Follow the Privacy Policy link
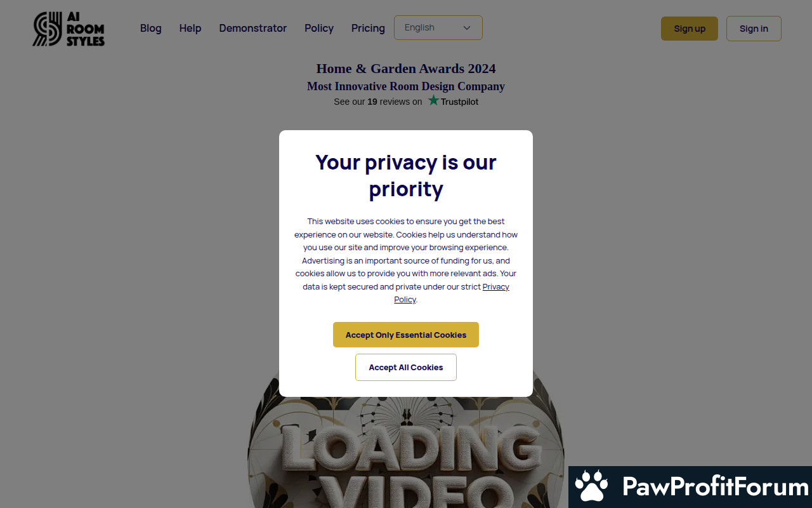The image size is (812, 508). [495, 287]
